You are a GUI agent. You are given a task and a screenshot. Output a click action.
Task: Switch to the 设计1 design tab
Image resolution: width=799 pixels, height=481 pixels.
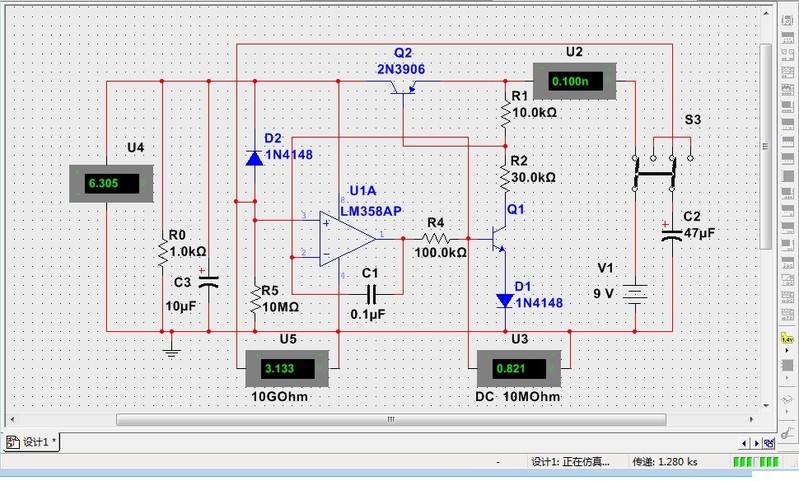pos(34,441)
